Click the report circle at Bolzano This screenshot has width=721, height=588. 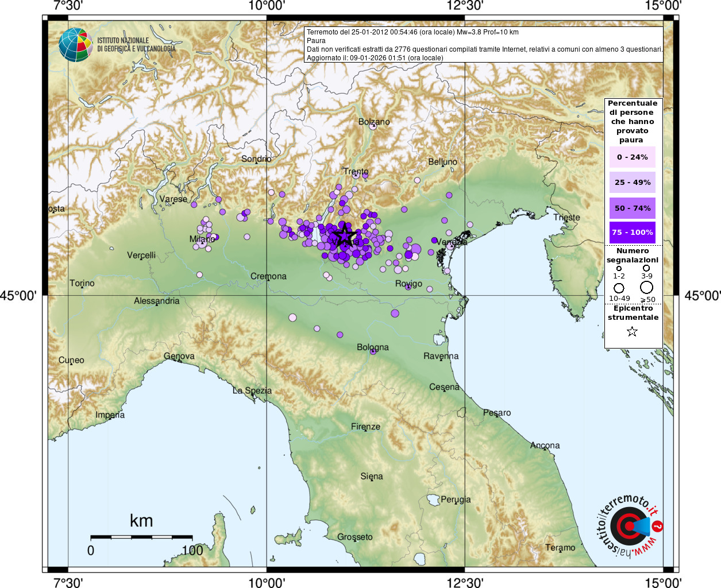point(372,126)
